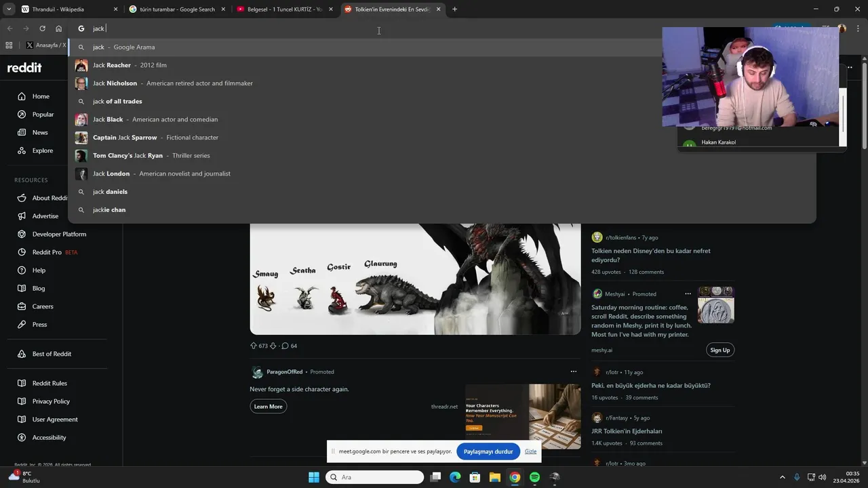Switch to the Belgesel Tuncel KURTİZ tab
Screen dimensions: 868x488
click(x=285, y=9)
